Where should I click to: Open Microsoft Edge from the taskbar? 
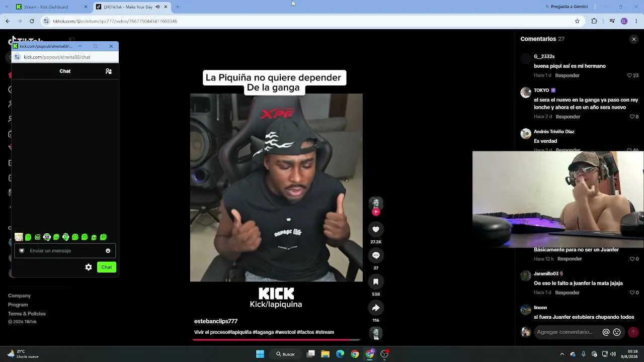(340, 354)
